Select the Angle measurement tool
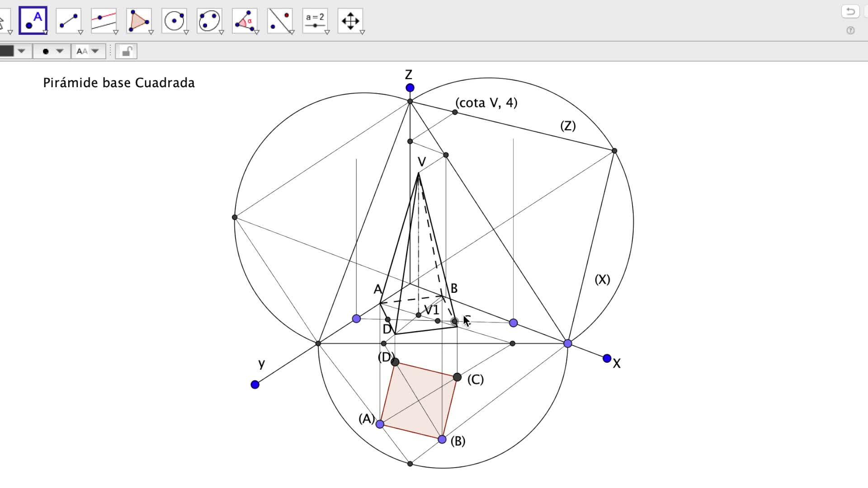 pos(245,20)
